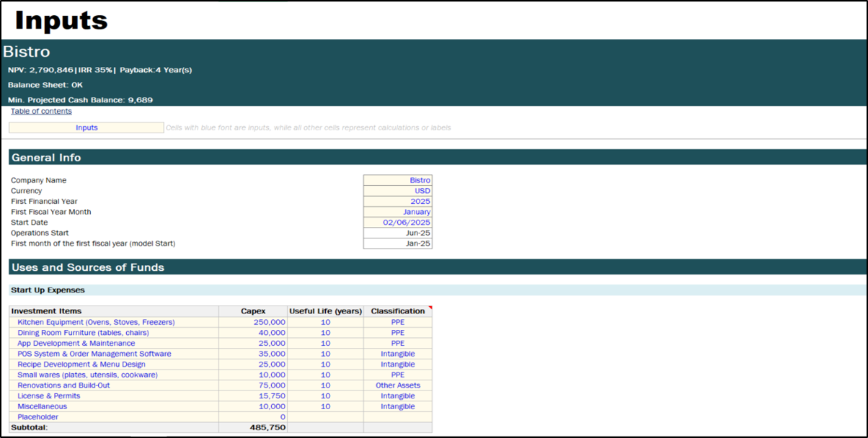Click the Start Date cell 02/06/2025
The image size is (868, 438).
click(398, 223)
